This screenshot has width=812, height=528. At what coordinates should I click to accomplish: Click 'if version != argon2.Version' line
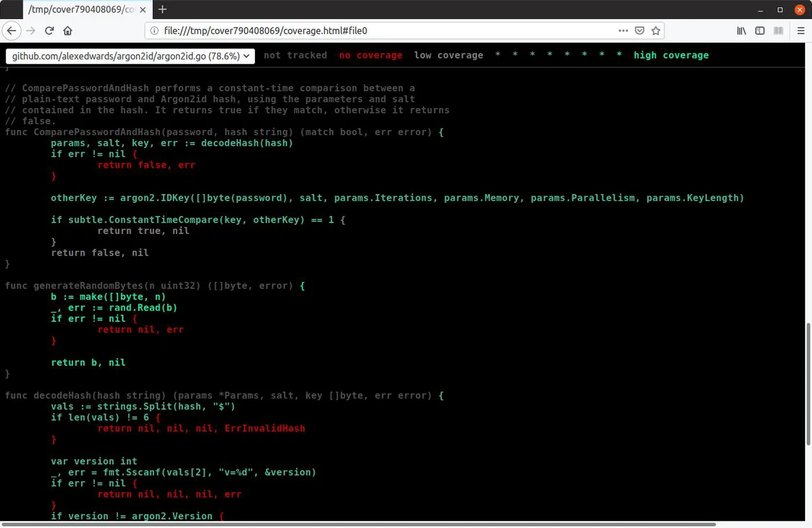(137, 516)
